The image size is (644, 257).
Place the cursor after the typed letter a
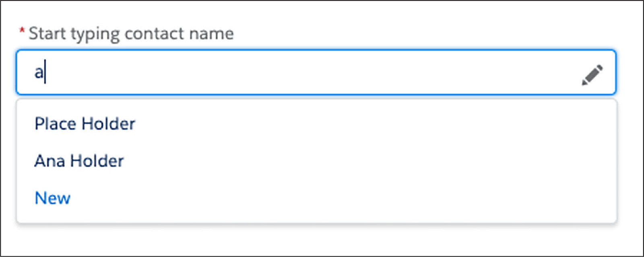44,73
